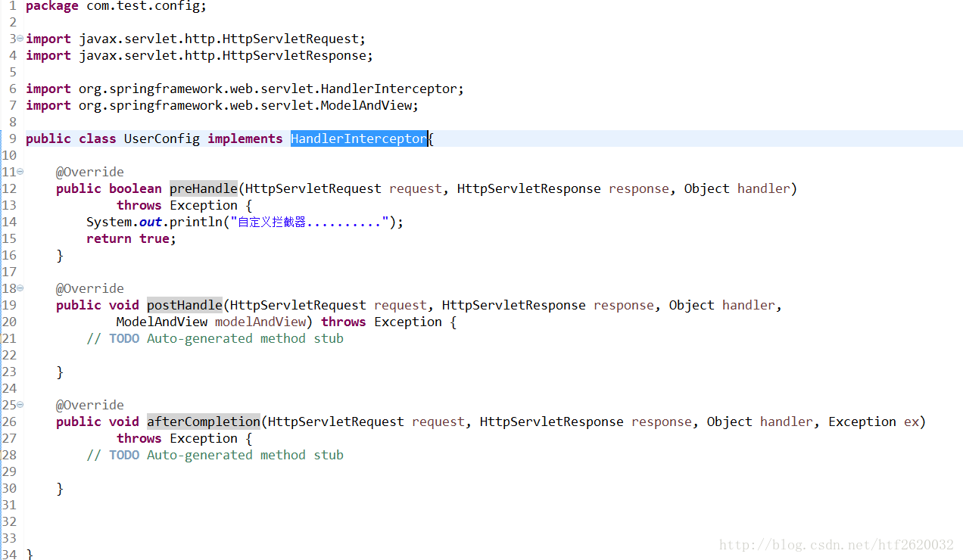The width and height of the screenshot is (963, 560).
Task: Click the HttpServletResponse import statement
Action: pos(200,55)
